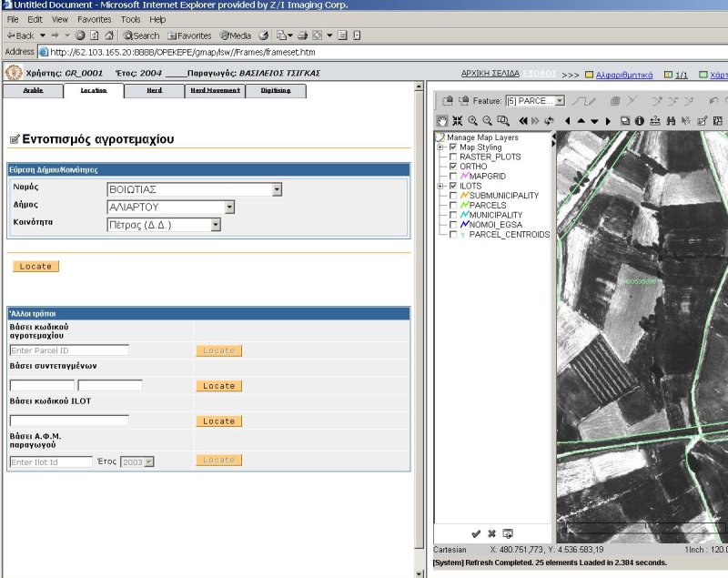Expand the ILOTS layer tree node
Image resolution: width=728 pixels, height=578 pixels.
pyautogui.click(x=441, y=186)
